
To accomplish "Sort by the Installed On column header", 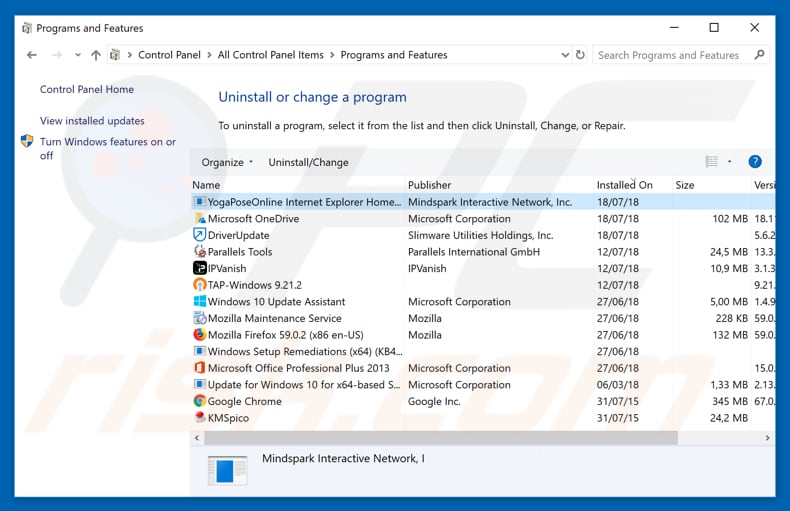I will click(632, 185).
